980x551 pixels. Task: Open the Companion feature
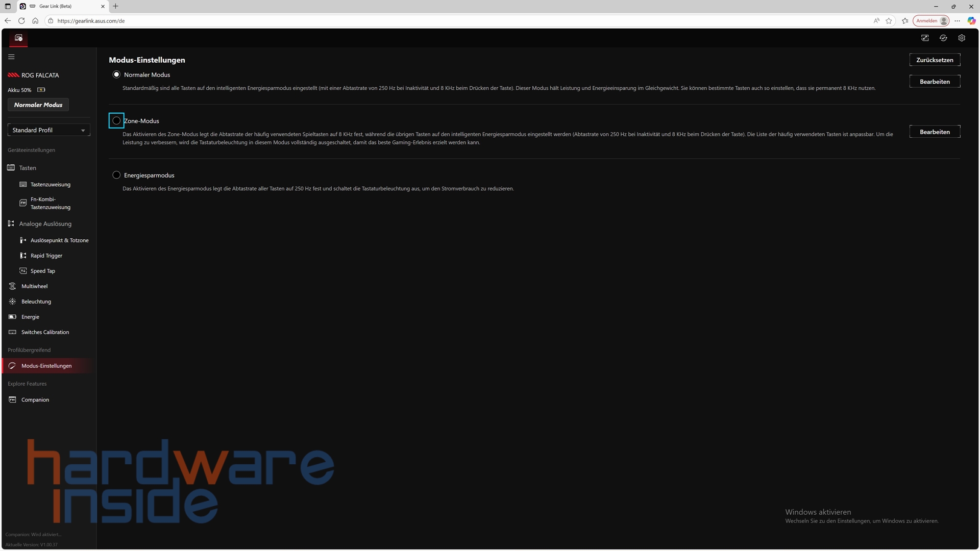(x=35, y=400)
